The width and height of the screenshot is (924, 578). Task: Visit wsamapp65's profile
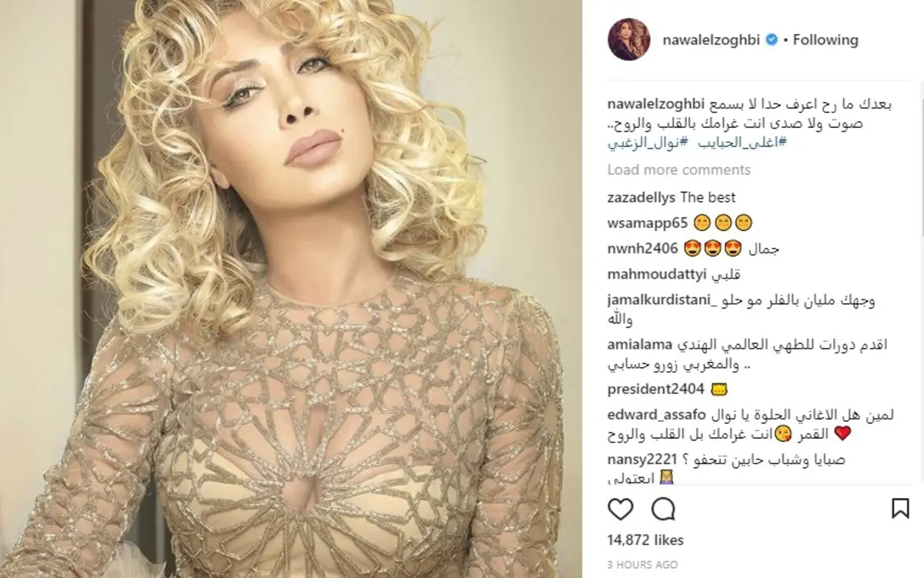645,223
